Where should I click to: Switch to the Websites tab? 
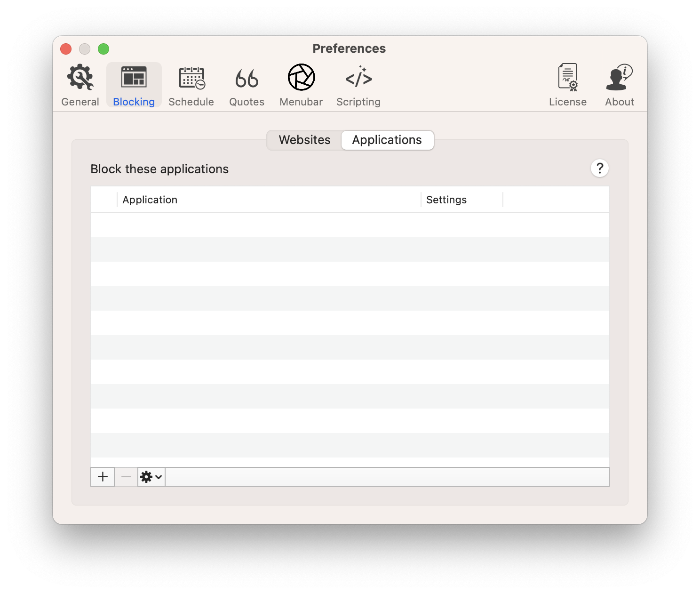point(304,140)
